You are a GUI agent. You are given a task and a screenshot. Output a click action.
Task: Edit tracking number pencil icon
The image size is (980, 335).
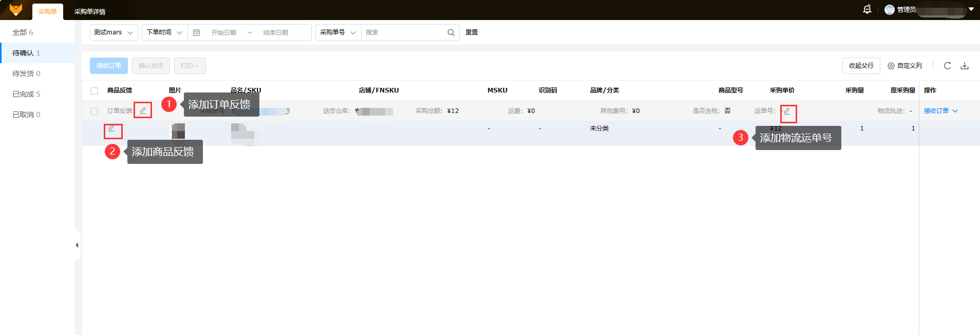787,111
